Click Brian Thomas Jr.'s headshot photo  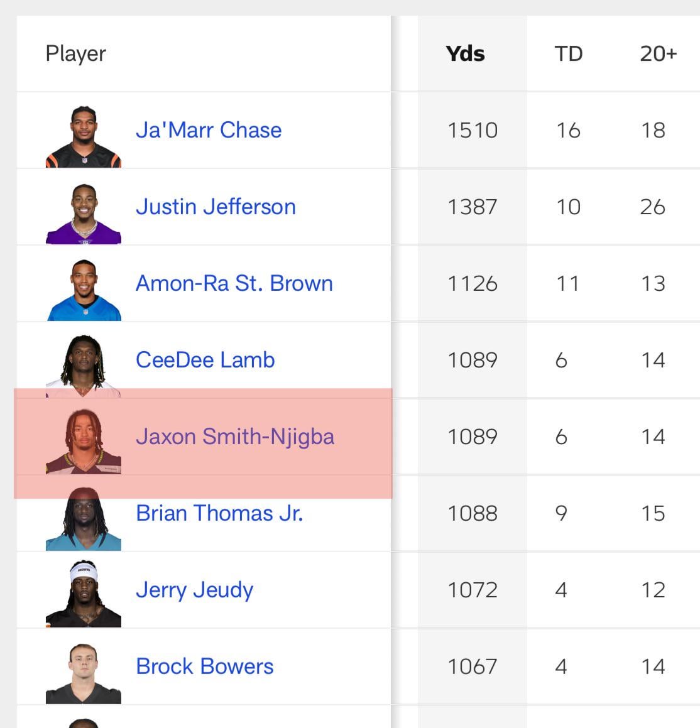coord(84,519)
